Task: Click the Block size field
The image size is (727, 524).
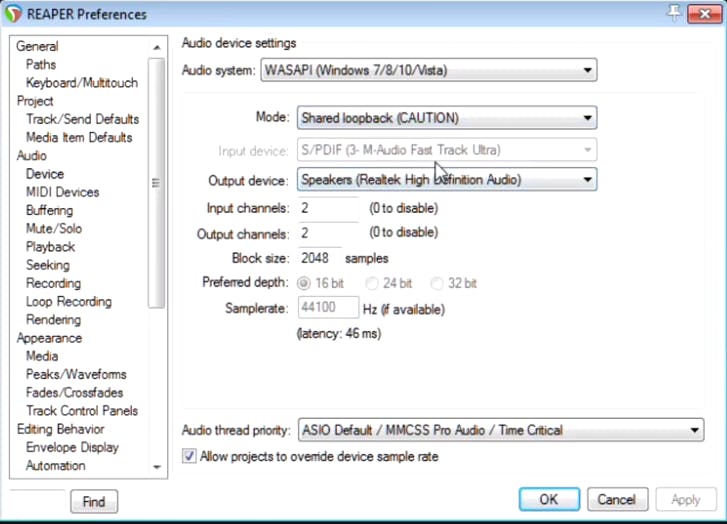Action: click(319, 258)
